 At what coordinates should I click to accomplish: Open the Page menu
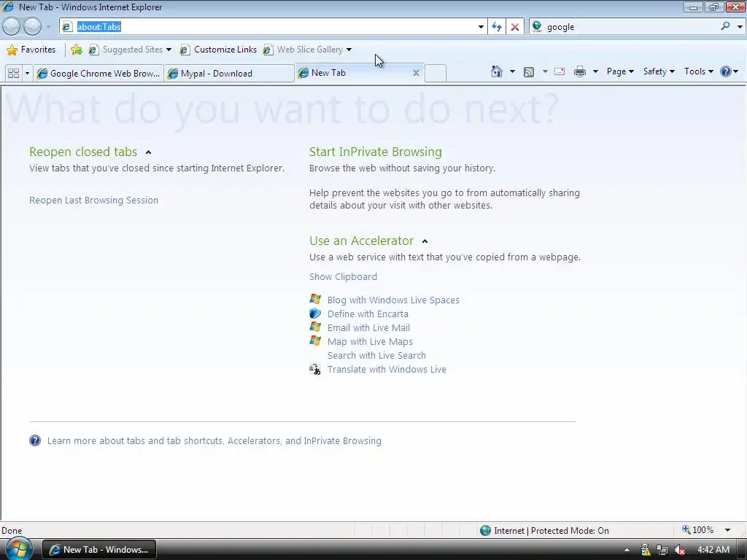point(620,71)
